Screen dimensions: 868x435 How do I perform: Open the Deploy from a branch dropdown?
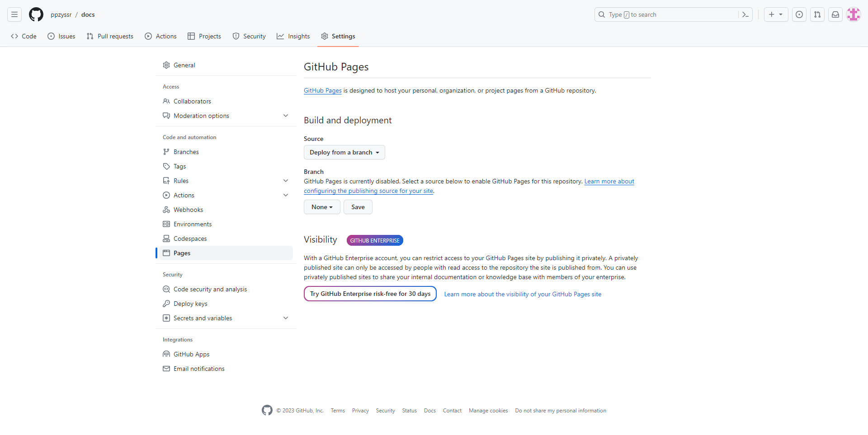344,152
